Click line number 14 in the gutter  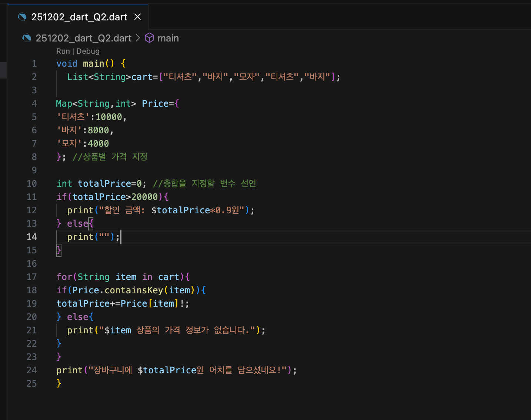pos(32,237)
